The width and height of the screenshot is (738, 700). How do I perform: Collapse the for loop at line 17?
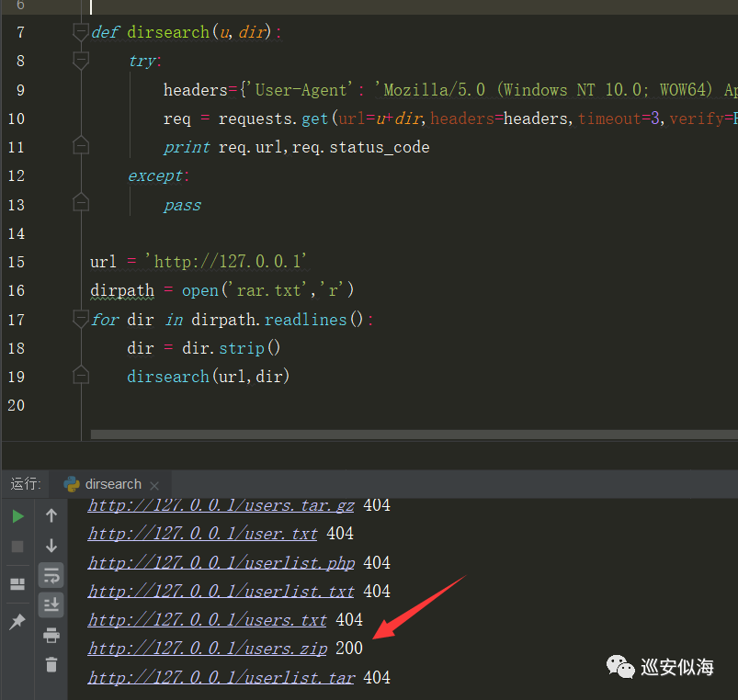81,319
